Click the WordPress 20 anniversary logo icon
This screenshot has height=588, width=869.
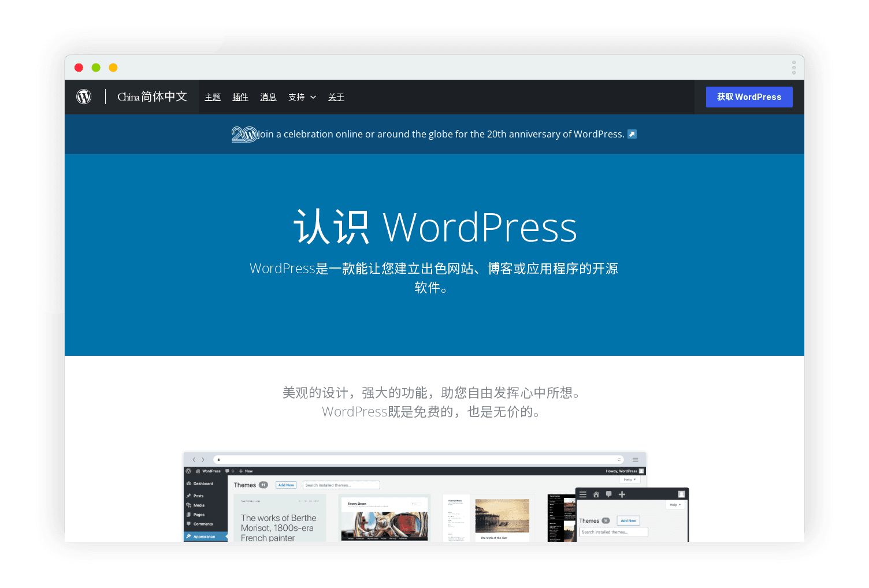(x=244, y=134)
